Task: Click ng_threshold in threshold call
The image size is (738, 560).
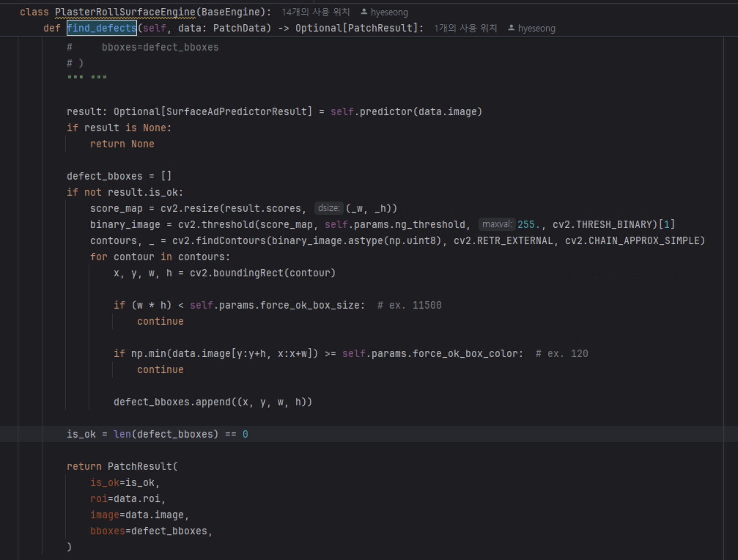Action: 430,225
